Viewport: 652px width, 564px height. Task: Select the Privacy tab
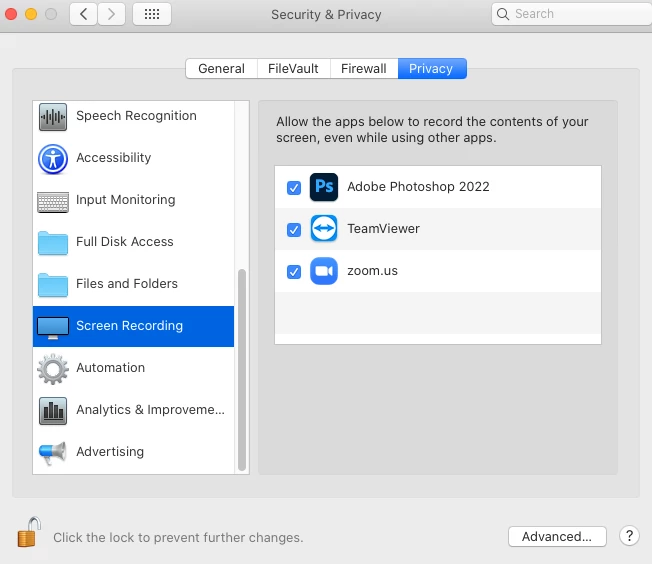pos(432,69)
